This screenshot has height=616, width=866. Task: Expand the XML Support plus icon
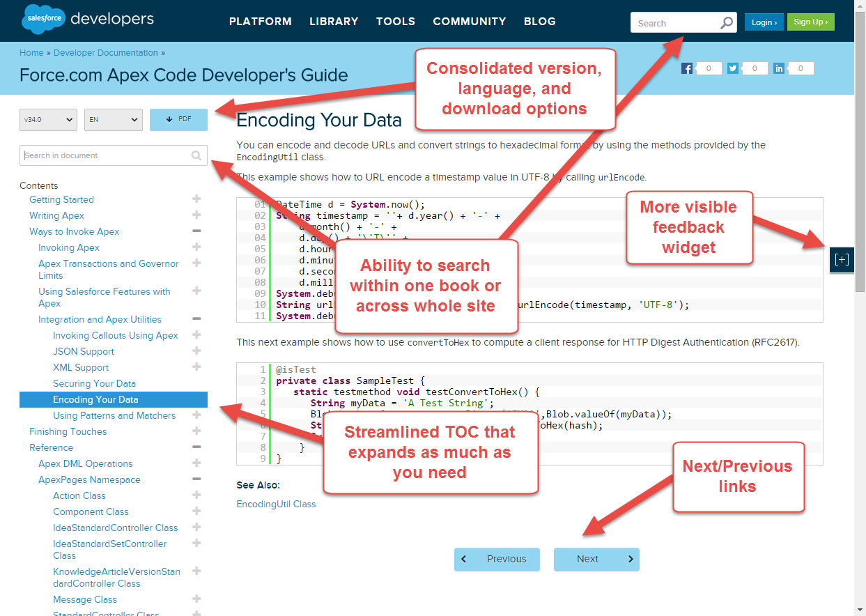tap(196, 367)
